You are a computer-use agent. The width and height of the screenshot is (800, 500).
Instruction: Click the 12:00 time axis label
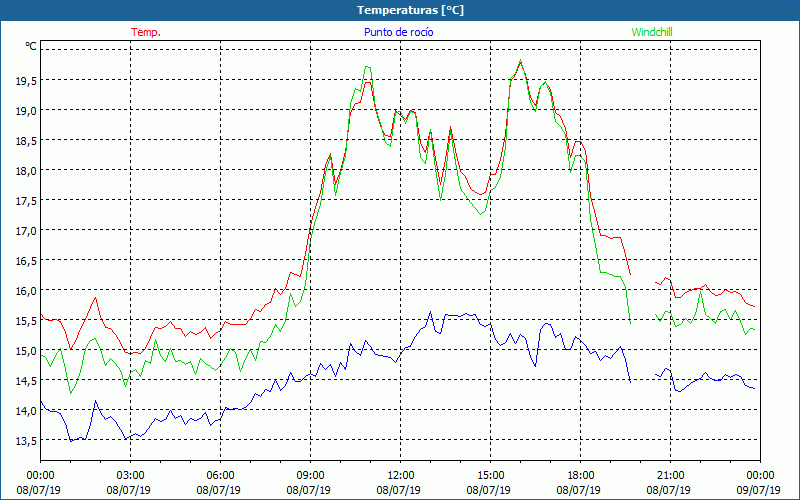tap(401, 476)
